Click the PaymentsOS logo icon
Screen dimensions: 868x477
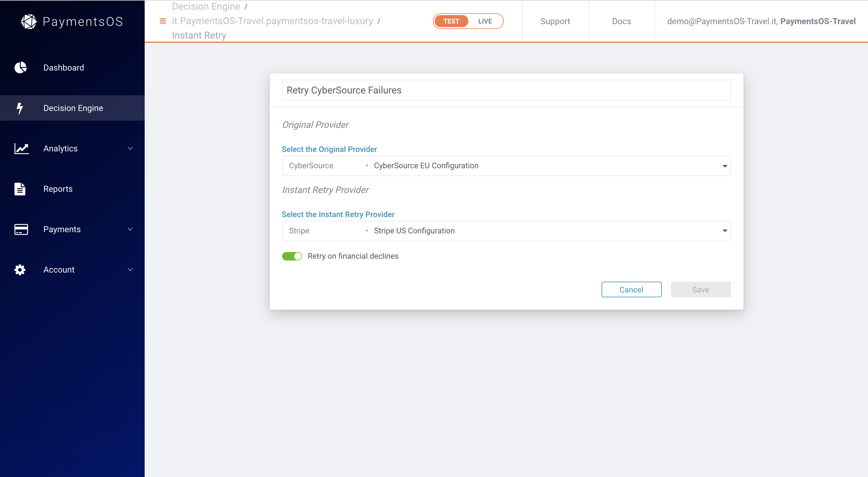pos(29,22)
